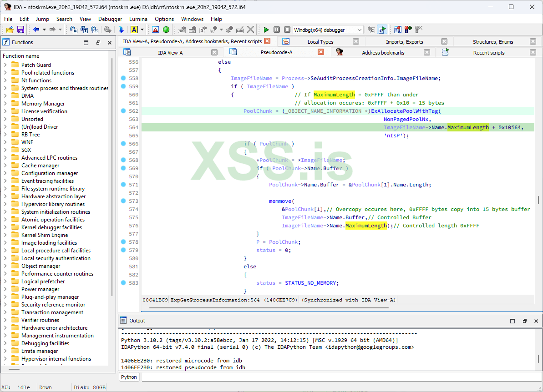Save the database with the floppy icon
The height and width of the screenshot is (392, 543).
[x=20, y=30]
